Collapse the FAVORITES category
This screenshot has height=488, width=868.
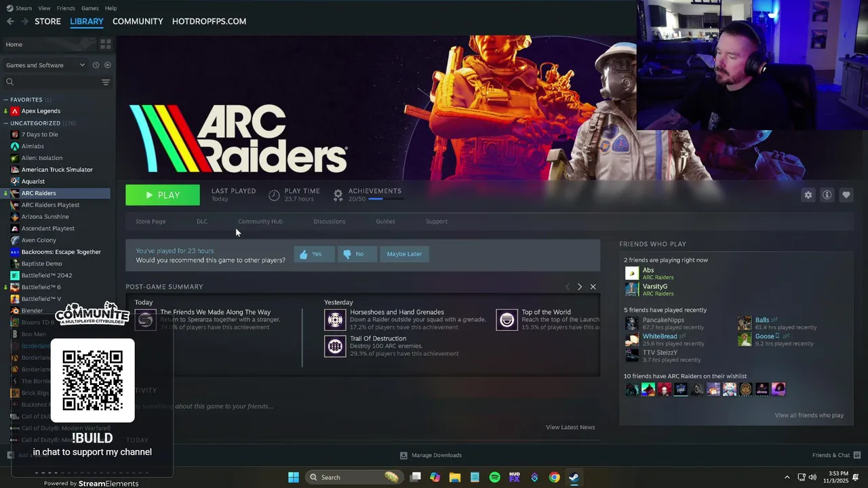coord(5,100)
